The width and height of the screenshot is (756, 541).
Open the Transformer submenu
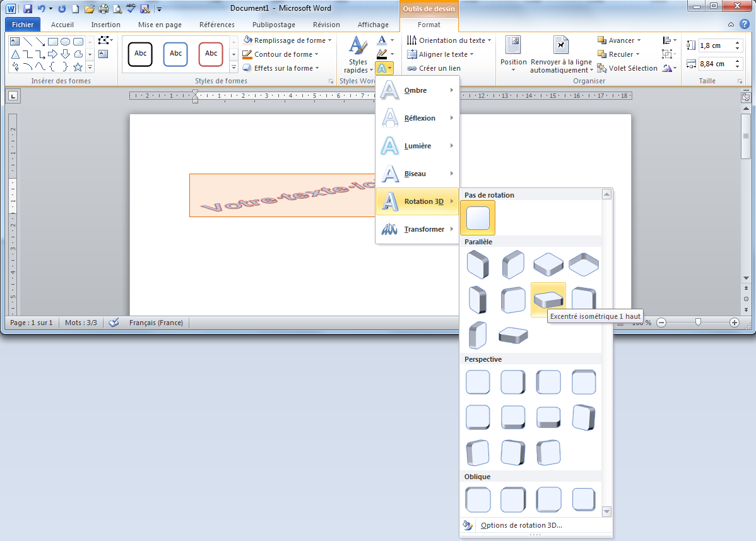[x=418, y=229]
